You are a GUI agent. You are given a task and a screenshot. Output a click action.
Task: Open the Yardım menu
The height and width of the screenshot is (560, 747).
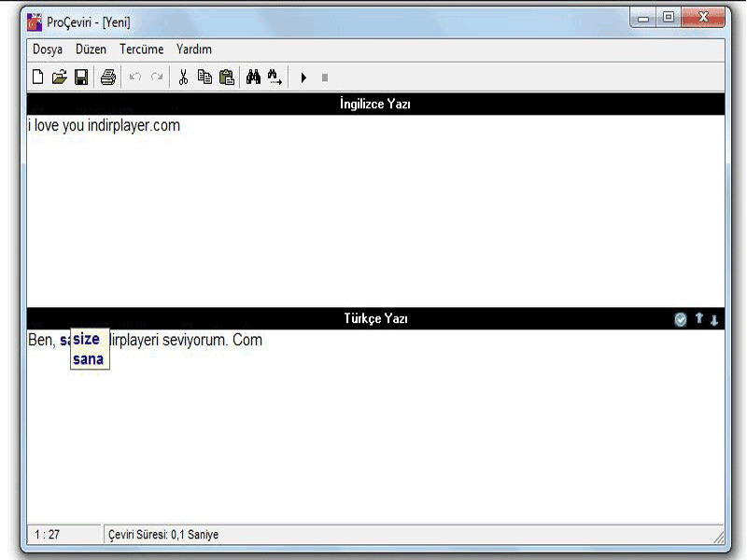(194, 49)
